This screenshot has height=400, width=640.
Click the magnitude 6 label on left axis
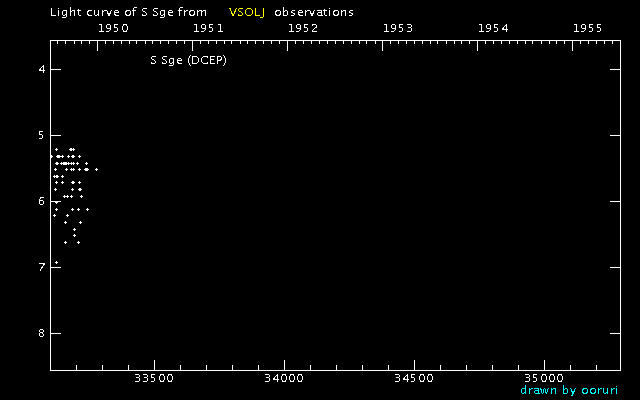pos(42,201)
